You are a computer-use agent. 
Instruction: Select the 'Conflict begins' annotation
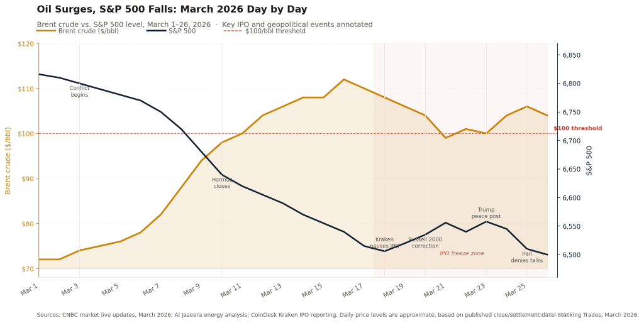[x=79, y=92]
